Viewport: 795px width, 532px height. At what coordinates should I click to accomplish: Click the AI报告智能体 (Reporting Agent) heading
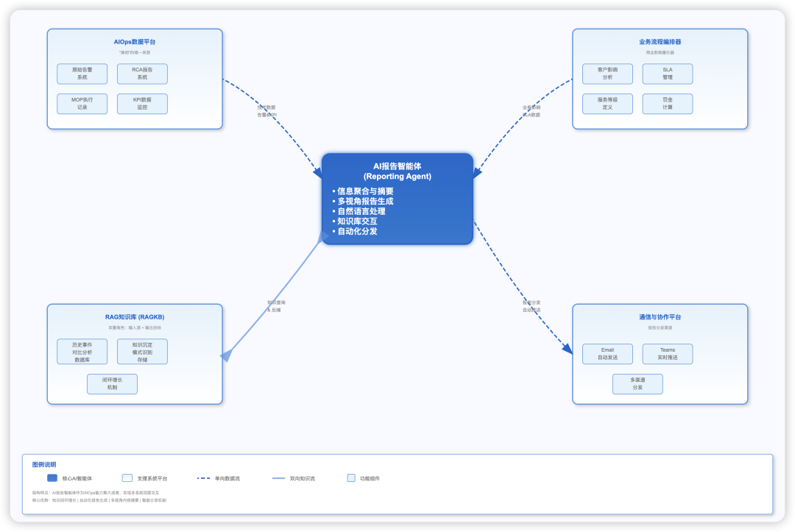(397, 171)
